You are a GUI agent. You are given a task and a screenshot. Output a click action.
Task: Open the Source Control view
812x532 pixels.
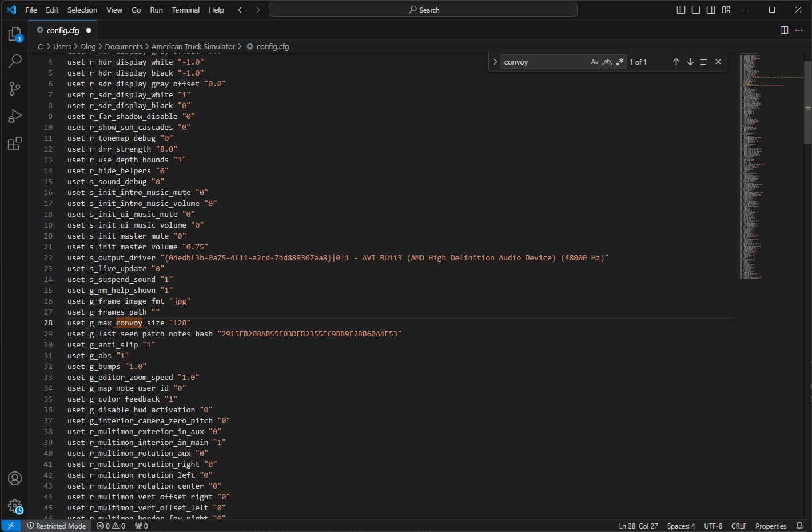[x=15, y=89]
